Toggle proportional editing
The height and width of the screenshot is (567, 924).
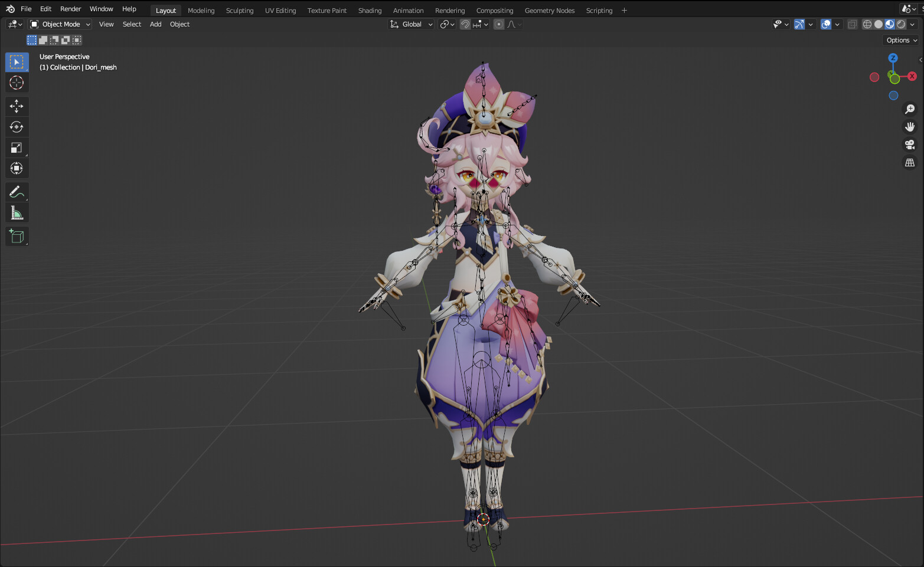pyautogui.click(x=499, y=24)
